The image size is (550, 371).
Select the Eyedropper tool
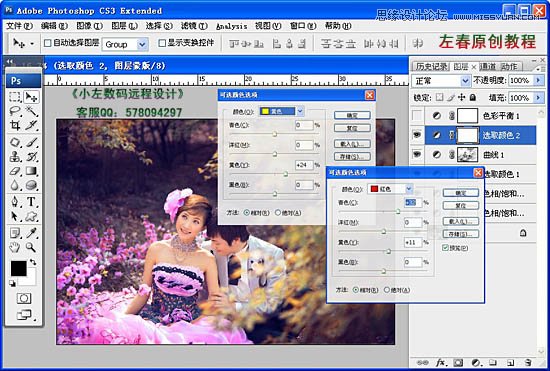click(x=31, y=233)
